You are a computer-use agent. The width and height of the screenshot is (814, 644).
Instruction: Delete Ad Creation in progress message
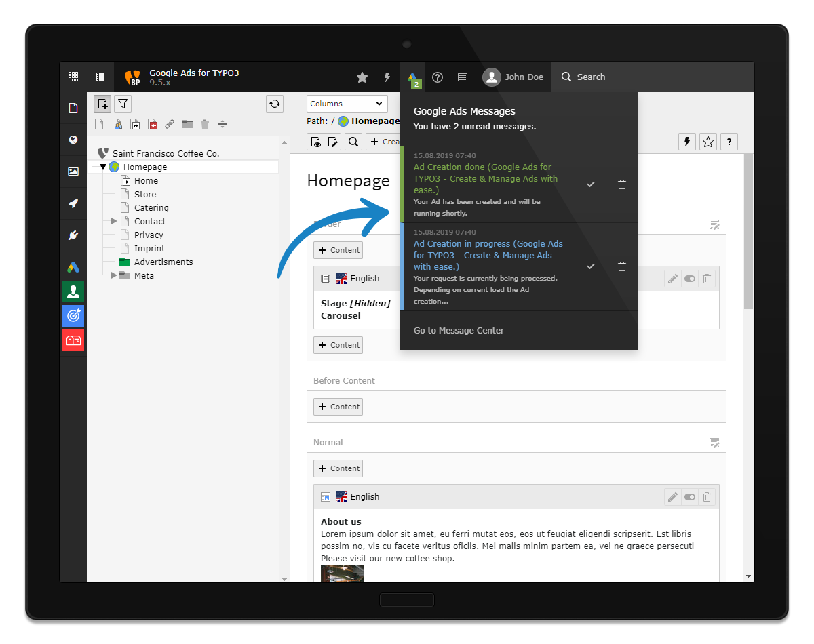click(622, 266)
